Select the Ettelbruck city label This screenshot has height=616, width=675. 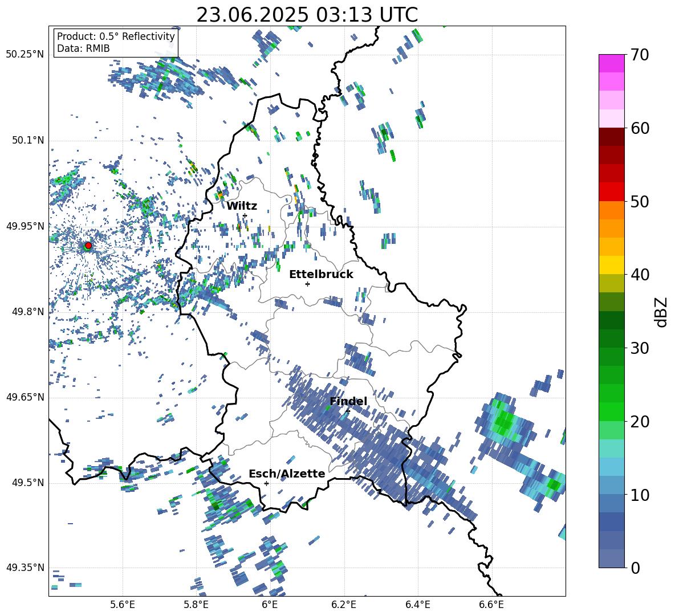click(321, 275)
